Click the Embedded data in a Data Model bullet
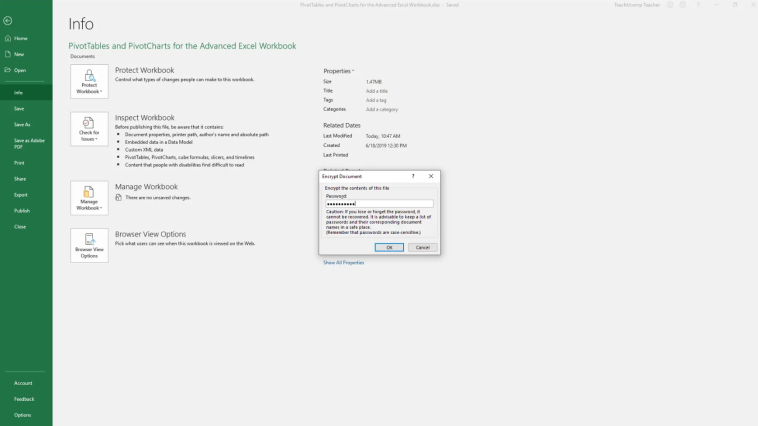Screen dimensions: 758x426 [x=159, y=142]
